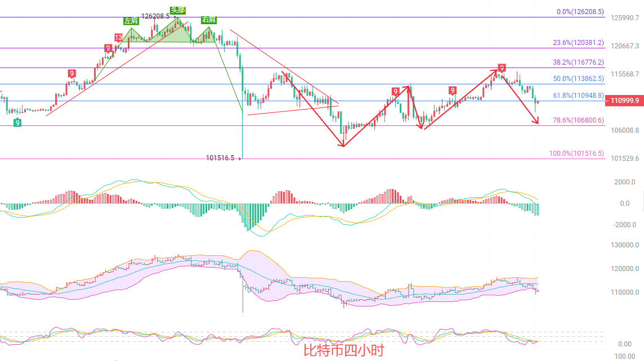Click the 左肩 left shoulder label
Screen dimensions: 644x361
[130, 21]
